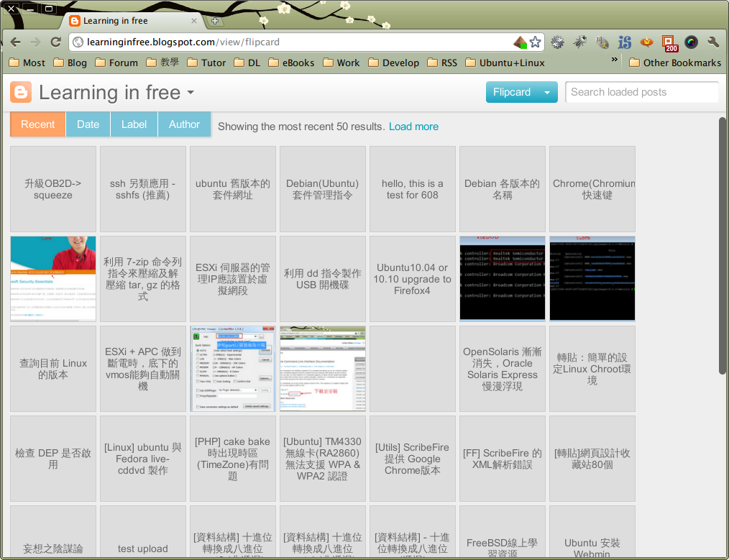Open the Debian(Ubuntu) 套件管理指令 card

coord(323,189)
